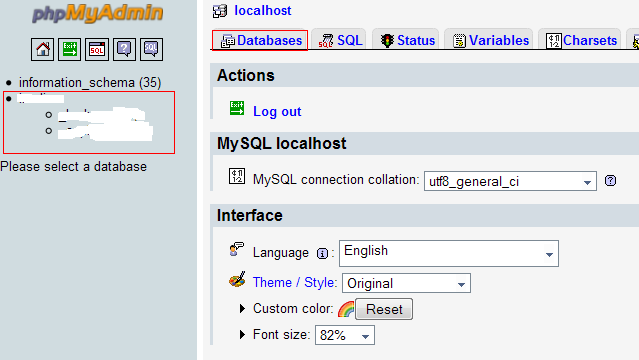Open the collation help question-mark icon
The width and height of the screenshot is (639, 360).
click(x=610, y=180)
